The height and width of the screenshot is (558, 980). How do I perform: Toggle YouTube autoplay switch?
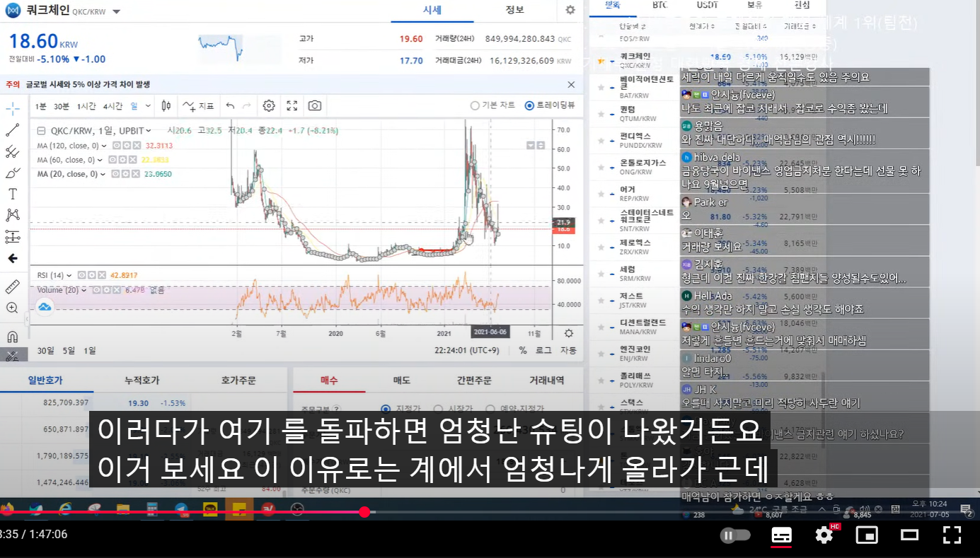[x=735, y=535]
